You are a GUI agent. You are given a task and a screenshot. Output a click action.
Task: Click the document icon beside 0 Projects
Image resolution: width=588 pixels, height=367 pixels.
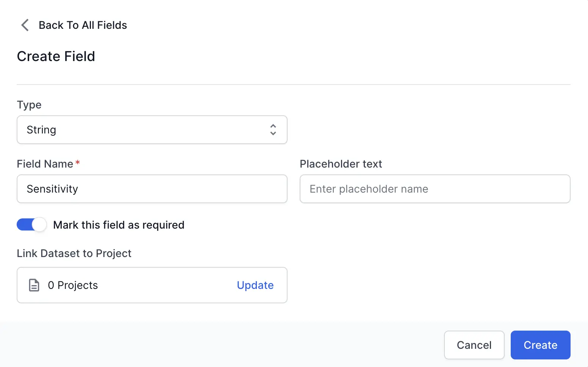(x=34, y=285)
